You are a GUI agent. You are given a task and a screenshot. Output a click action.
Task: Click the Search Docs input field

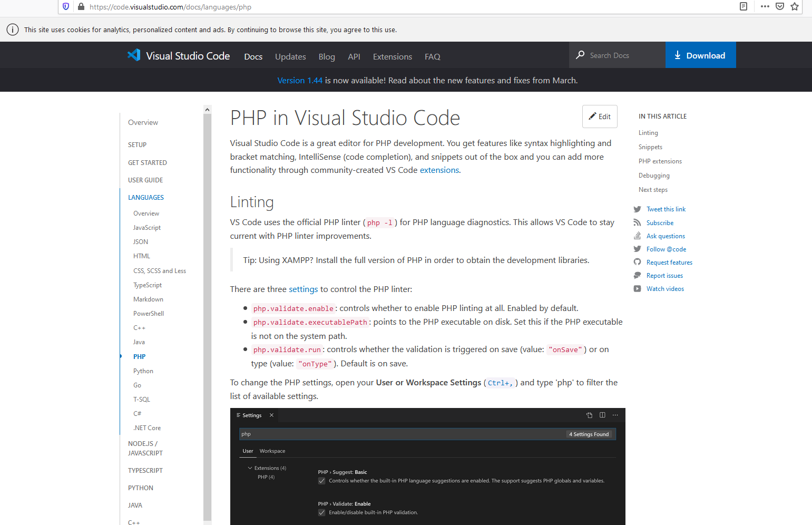[624, 55]
